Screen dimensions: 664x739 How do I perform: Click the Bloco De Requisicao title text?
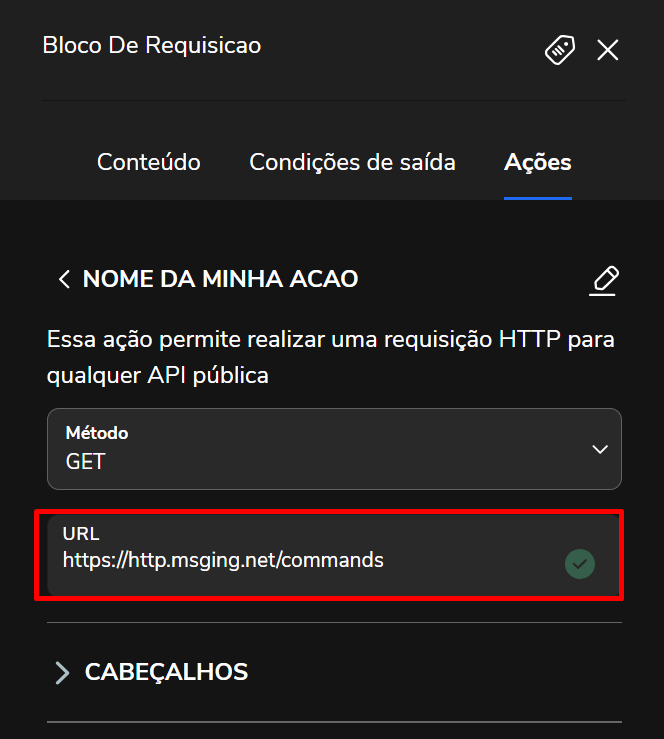click(152, 45)
